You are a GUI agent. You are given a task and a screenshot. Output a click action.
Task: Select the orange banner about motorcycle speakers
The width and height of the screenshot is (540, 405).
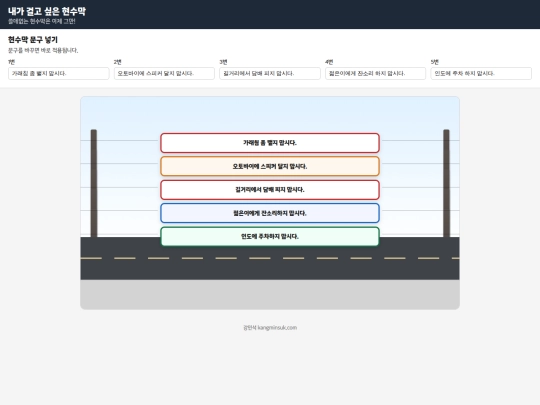(x=270, y=166)
